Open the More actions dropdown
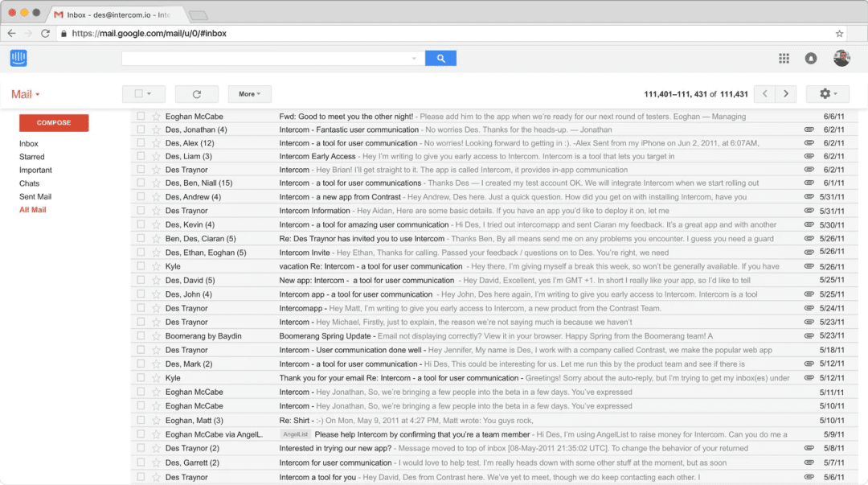Image resolution: width=868 pixels, height=485 pixels. point(249,94)
